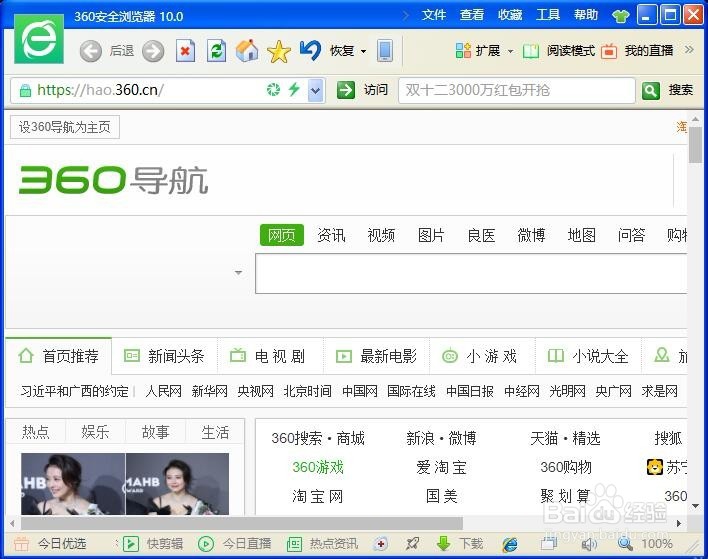Open Reading Mode (阅读模式)

click(559, 51)
